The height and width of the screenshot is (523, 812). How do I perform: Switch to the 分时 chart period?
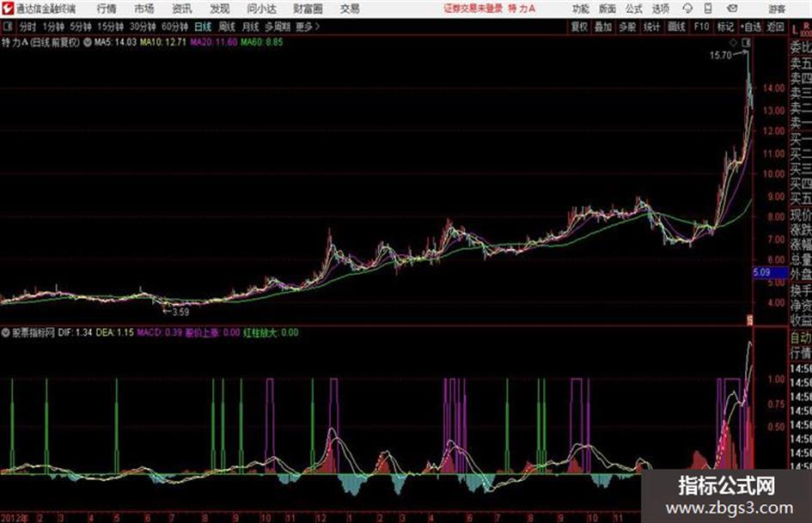[x=27, y=27]
